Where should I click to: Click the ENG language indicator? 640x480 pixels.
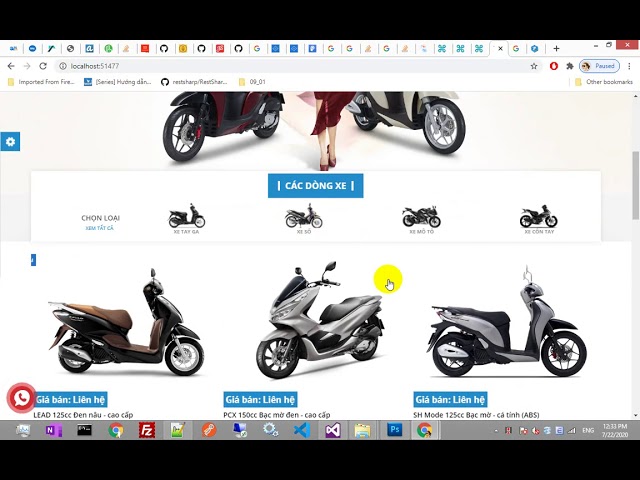[588, 431]
